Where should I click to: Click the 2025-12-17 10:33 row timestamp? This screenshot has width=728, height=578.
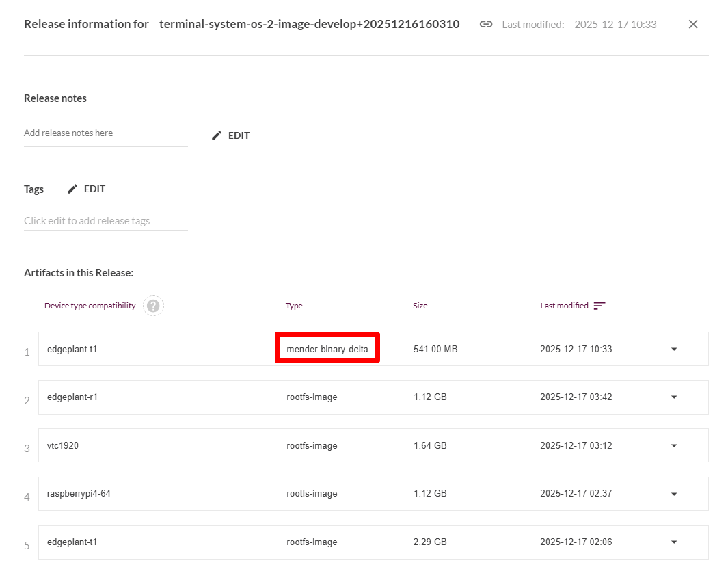(576, 349)
